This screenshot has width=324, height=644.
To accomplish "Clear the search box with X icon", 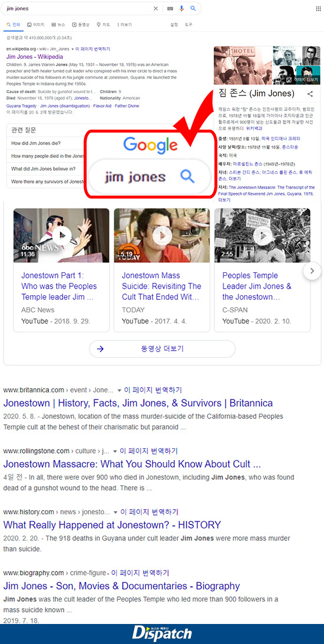I will (x=156, y=9).
